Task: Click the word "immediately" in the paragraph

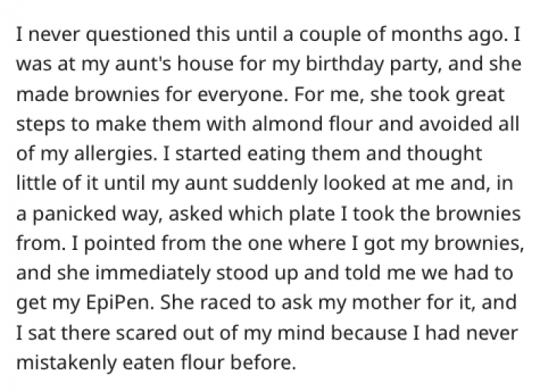Action: click(153, 273)
